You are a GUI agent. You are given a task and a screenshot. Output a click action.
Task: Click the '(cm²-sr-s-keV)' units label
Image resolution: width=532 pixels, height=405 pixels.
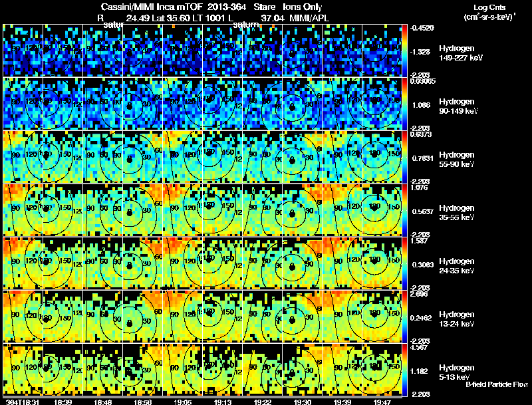(x=489, y=17)
